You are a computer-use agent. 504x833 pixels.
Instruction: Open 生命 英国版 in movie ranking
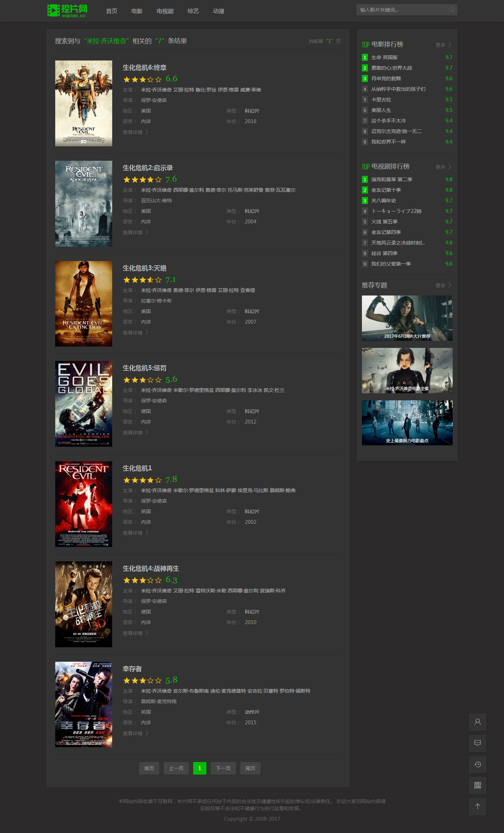(x=384, y=57)
